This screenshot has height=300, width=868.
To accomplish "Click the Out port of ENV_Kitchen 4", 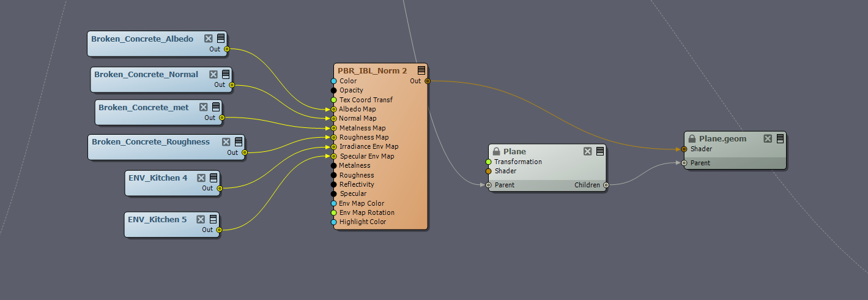I will pyautogui.click(x=219, y=188).
